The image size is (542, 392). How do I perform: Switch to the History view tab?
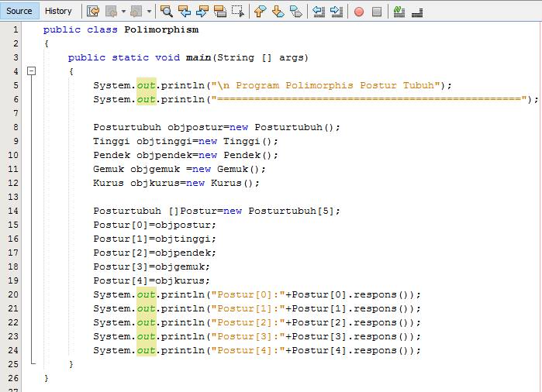pyautogui.click(x=58, y=11)
